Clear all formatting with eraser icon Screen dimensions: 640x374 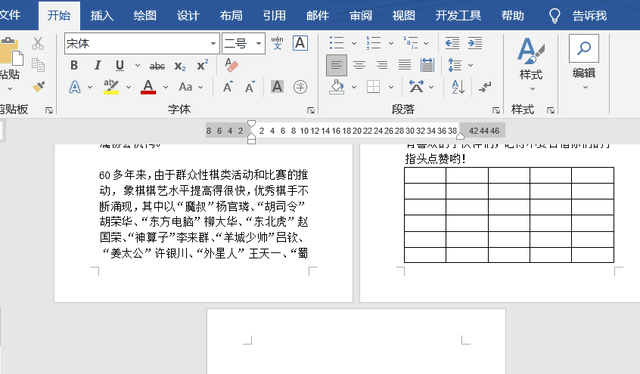[231, 65]
